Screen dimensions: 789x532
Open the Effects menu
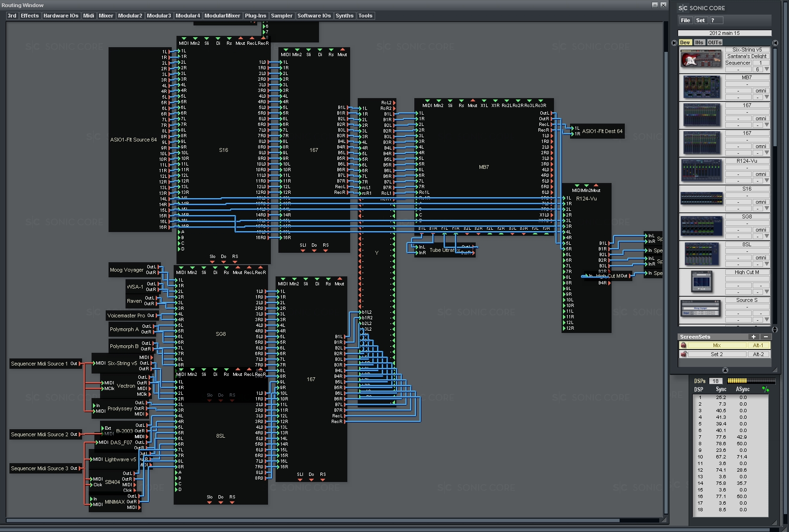[x=30, y=16]
